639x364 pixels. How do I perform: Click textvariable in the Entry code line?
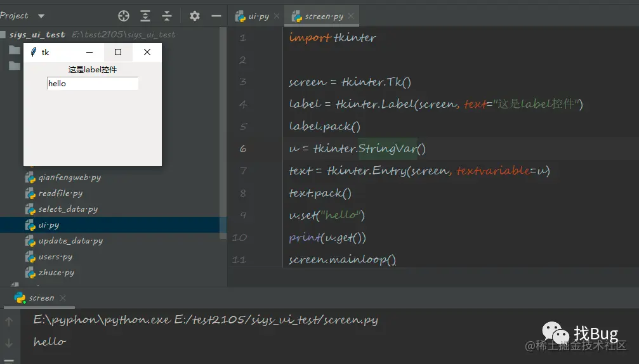click(492, 171)
